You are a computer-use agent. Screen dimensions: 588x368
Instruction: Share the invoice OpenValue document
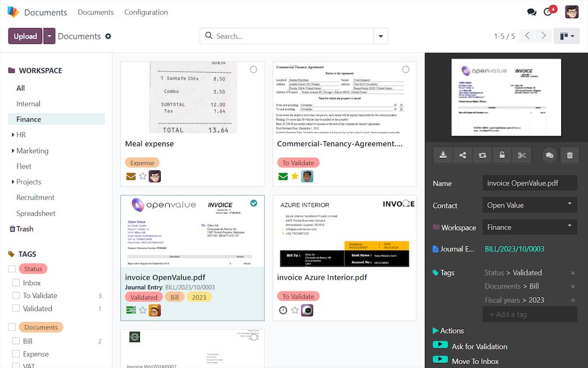[x=463, y=155]
